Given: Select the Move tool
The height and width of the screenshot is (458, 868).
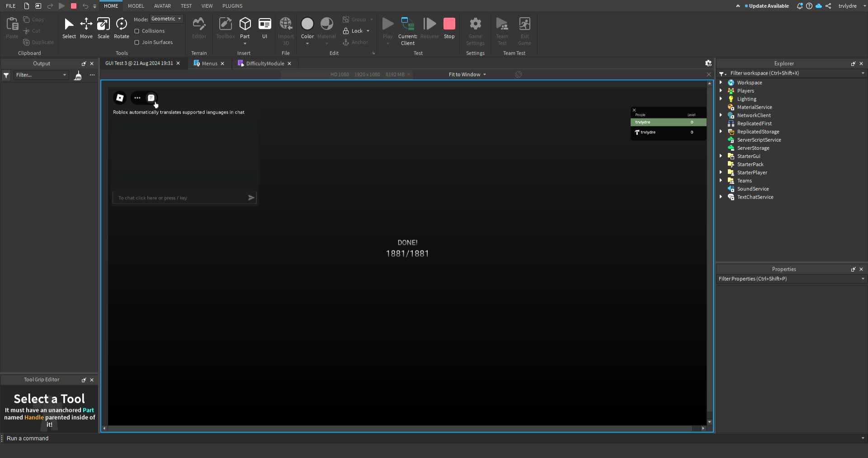Looking at the screenshot, I should 86,28.
